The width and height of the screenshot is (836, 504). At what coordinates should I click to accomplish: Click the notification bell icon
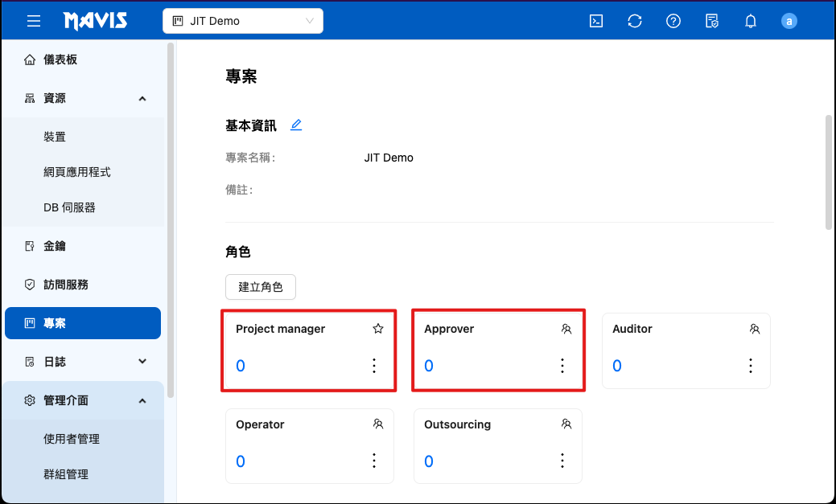(751, 21)
